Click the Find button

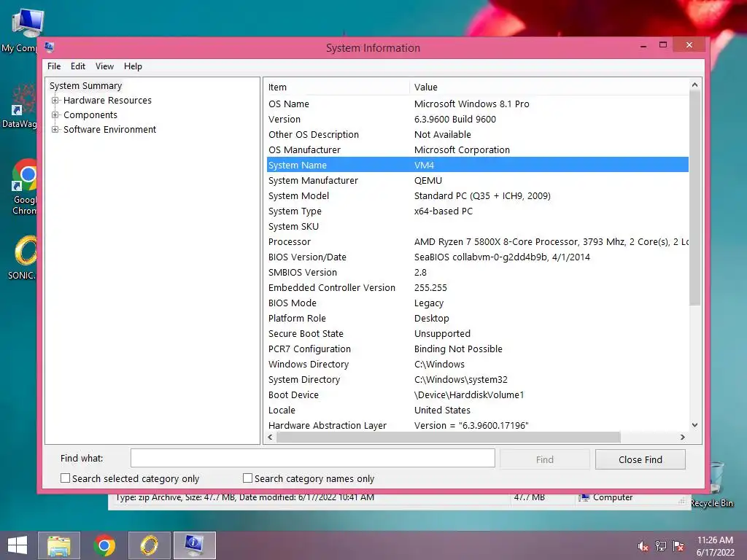pos(544,459)
